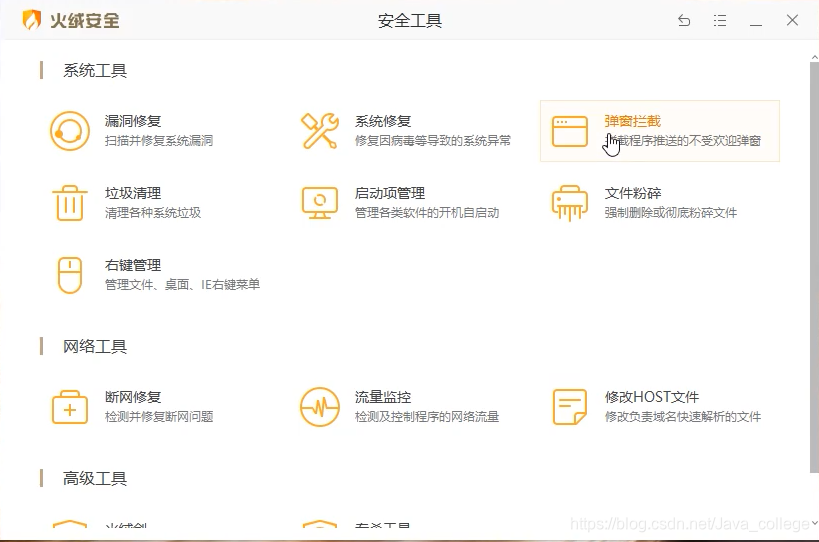Open the main menu list icon

720,20
